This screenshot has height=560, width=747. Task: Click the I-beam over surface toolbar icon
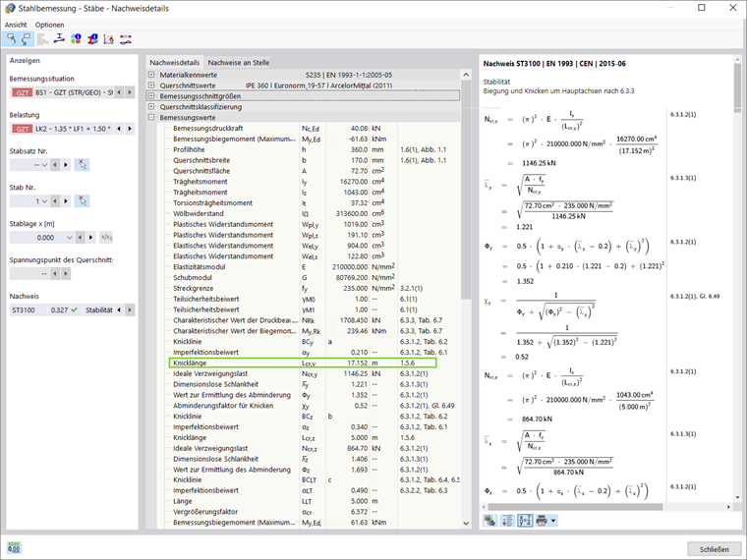[60, 39]
